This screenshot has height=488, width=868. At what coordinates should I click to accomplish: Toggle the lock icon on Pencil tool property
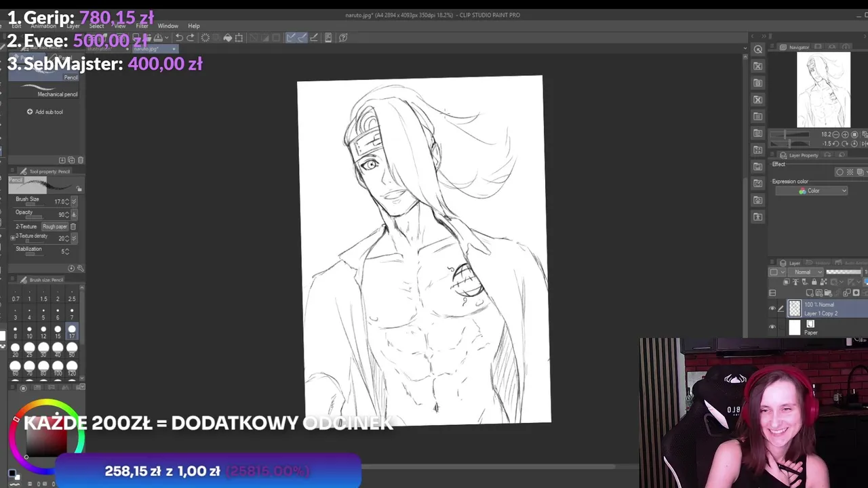point(79,189)
